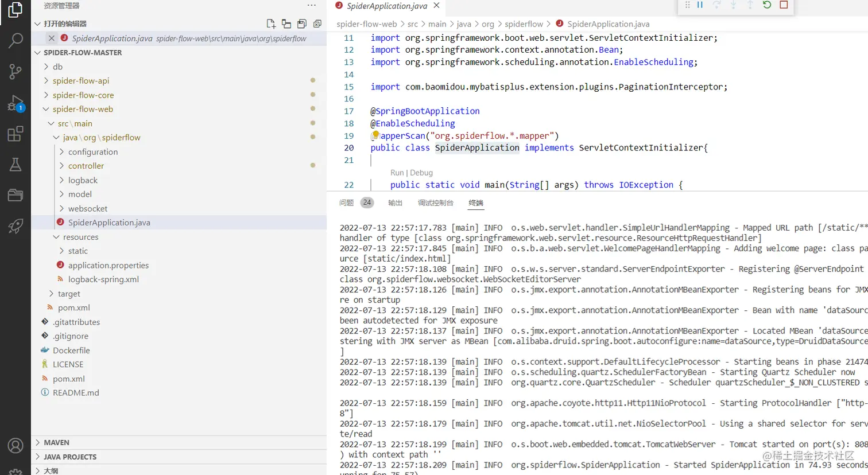Open the project folder icon in activity bar
This screenshot has width=868, height=475.
15,195
